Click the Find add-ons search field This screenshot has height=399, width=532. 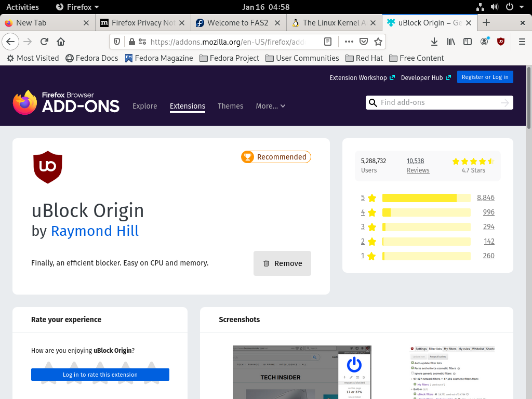439,102
